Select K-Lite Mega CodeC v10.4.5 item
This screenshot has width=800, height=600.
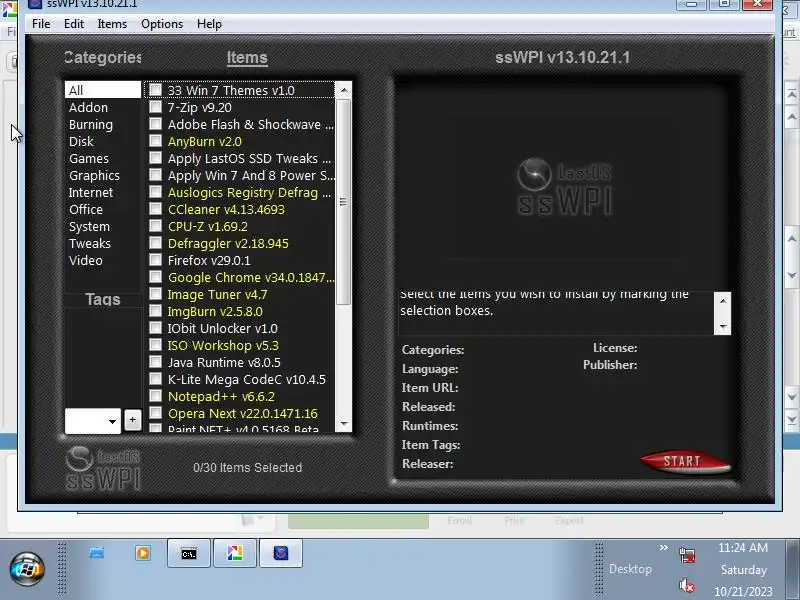pyautogui.click(x=246, y=380)
